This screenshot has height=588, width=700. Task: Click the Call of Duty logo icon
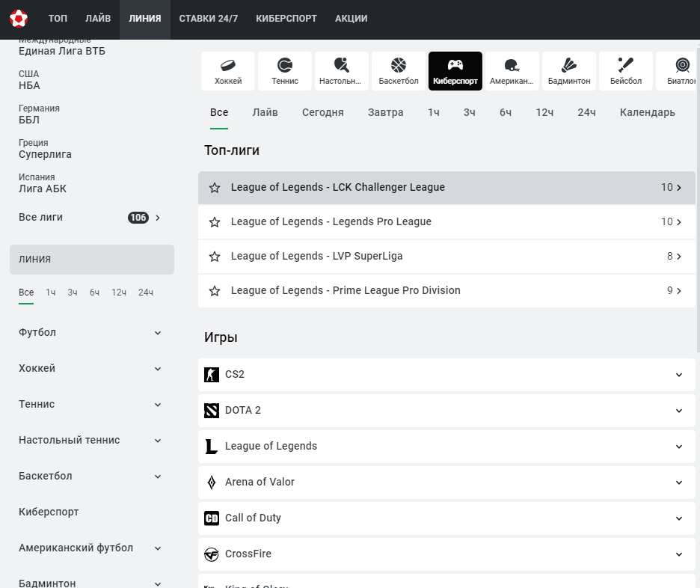click(212, 518)
